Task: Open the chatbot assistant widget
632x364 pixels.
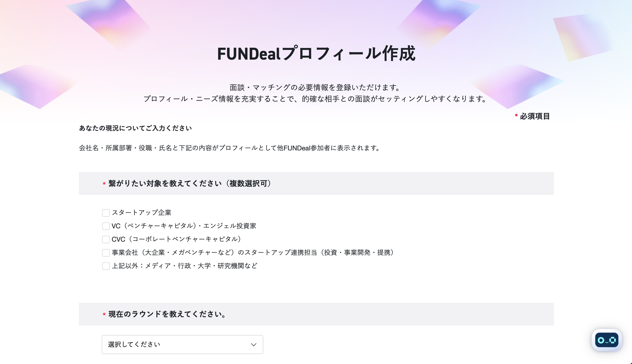Action: click(x=607, y=340)
